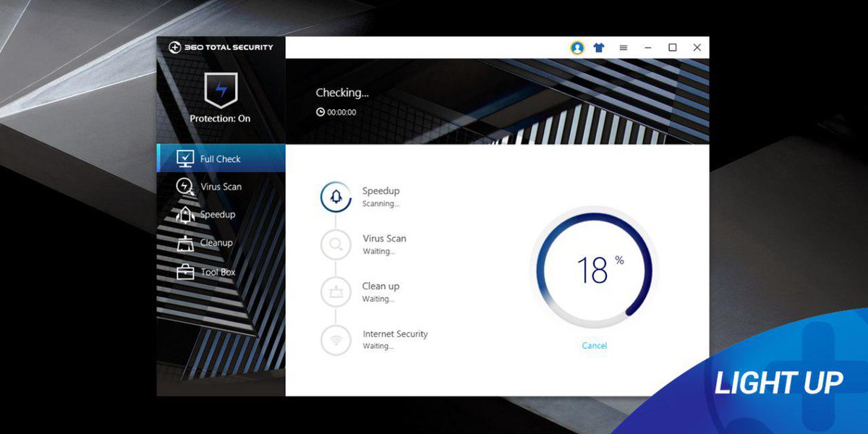
Task: Maximize the 360 Total Security window
Action: click(673, 48)
